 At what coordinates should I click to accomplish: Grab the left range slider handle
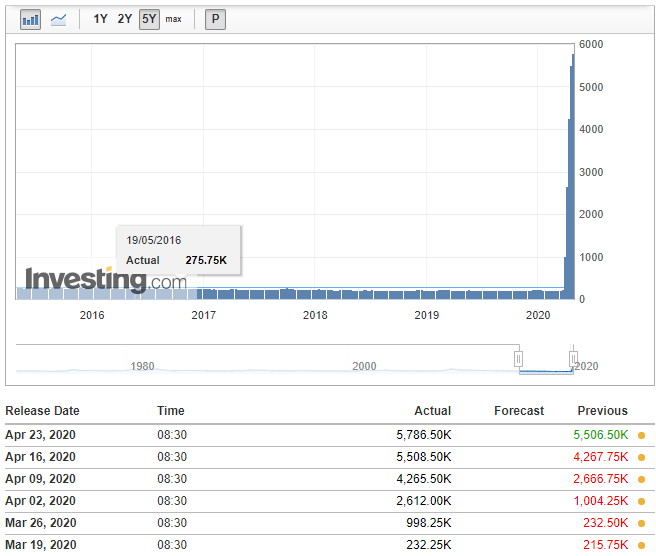(518, 359)
